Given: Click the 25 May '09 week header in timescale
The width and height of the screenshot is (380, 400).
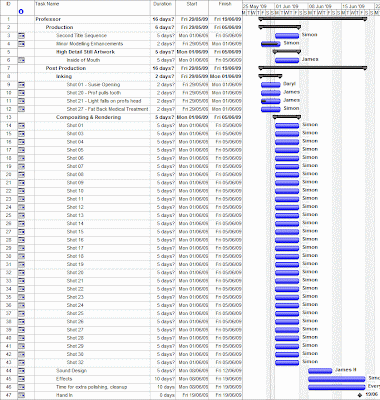Looking at the screenshot, I should pyautogui.click(x=258, y=6).
